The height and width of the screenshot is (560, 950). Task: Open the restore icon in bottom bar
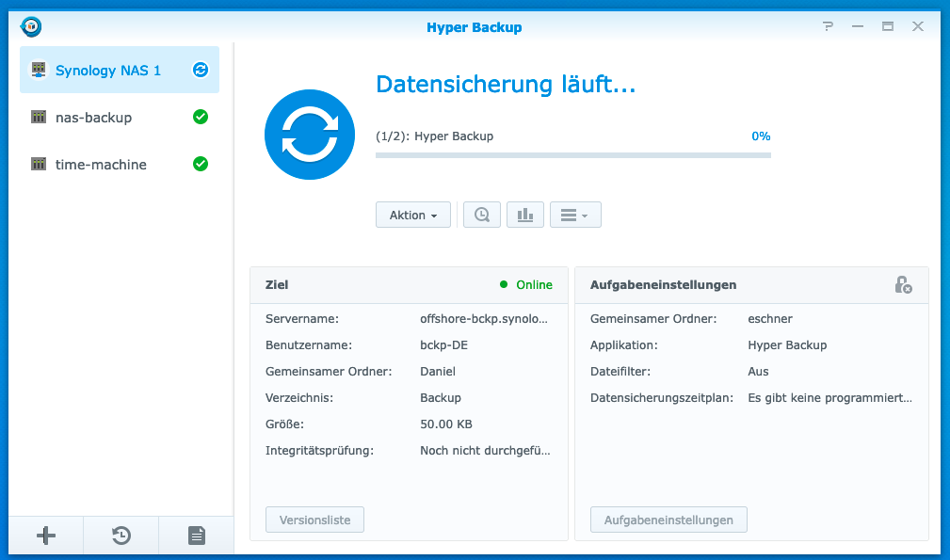pos(121,536)
